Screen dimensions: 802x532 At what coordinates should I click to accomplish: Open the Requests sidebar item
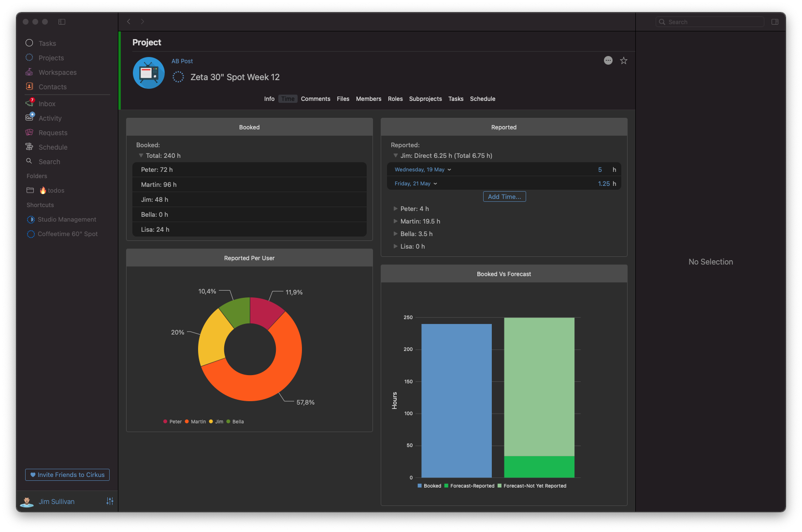(x=53, y=133)
